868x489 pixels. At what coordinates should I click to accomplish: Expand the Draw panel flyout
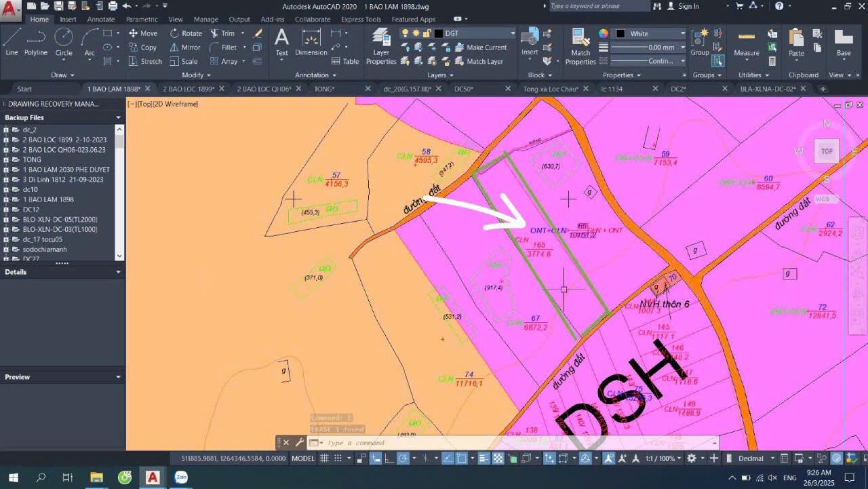pos(63,75)
